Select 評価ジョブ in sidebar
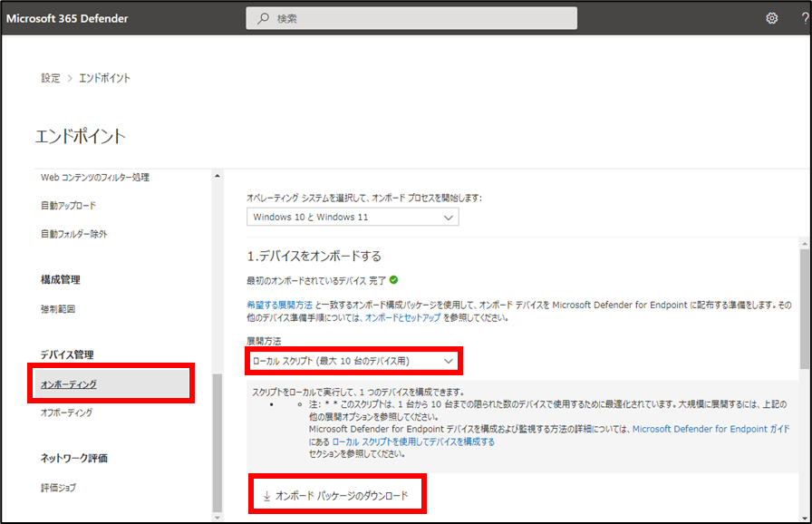The width and height of the screenshot is (812, 524). (58, 488)
